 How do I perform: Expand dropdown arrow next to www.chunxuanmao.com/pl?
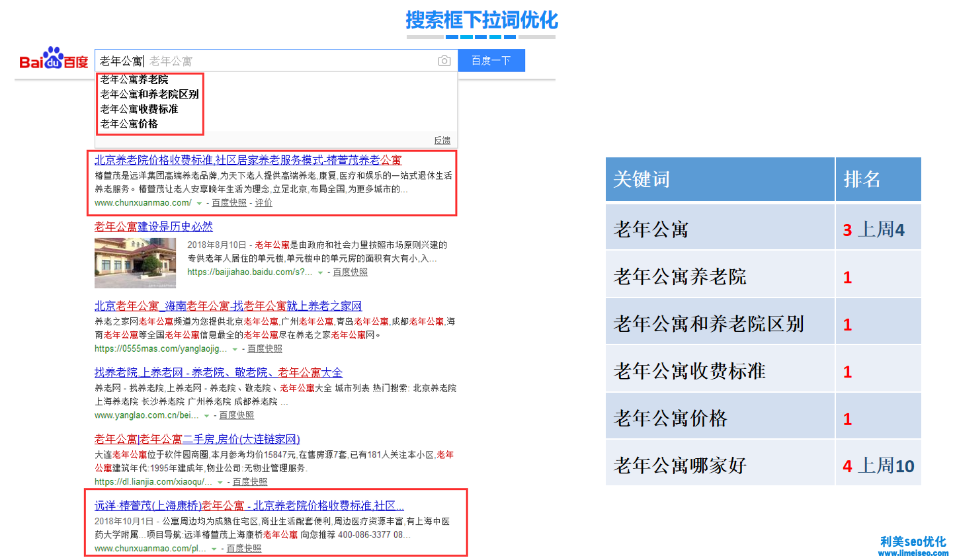[x=214, y=549]
